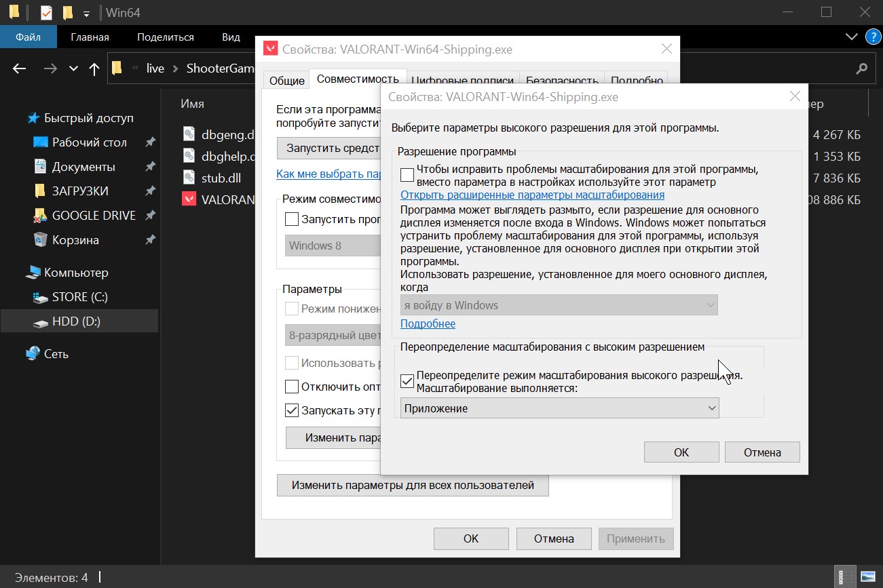Switch to the 'Безопасность' tab
The height and width of the screenshot is (588, 883).
point(562,81)
